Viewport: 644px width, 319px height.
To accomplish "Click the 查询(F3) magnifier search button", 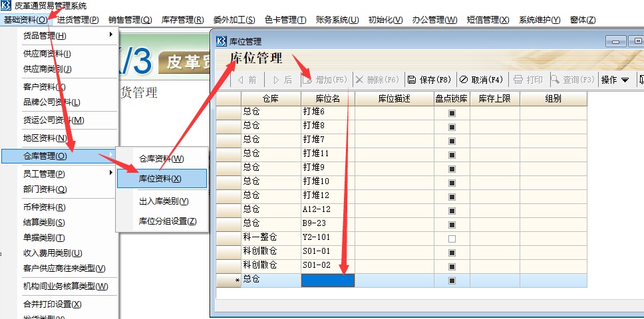I will 573,80.
